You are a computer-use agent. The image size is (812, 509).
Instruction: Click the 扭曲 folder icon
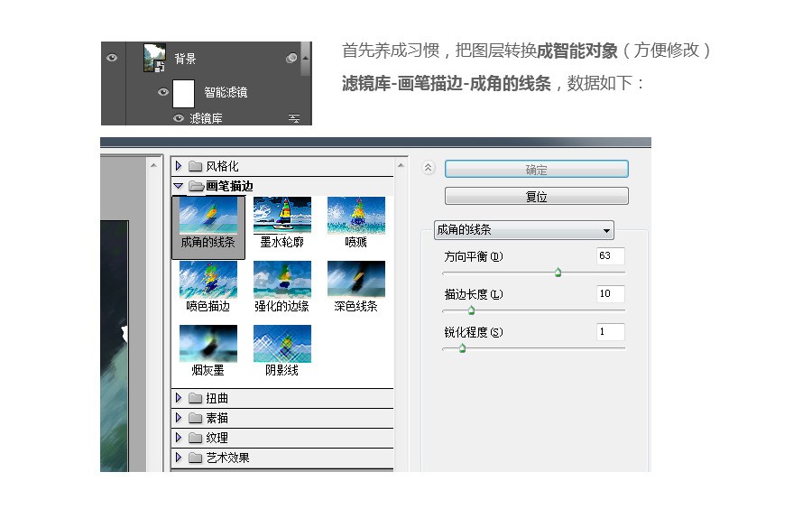click(195, 398)
